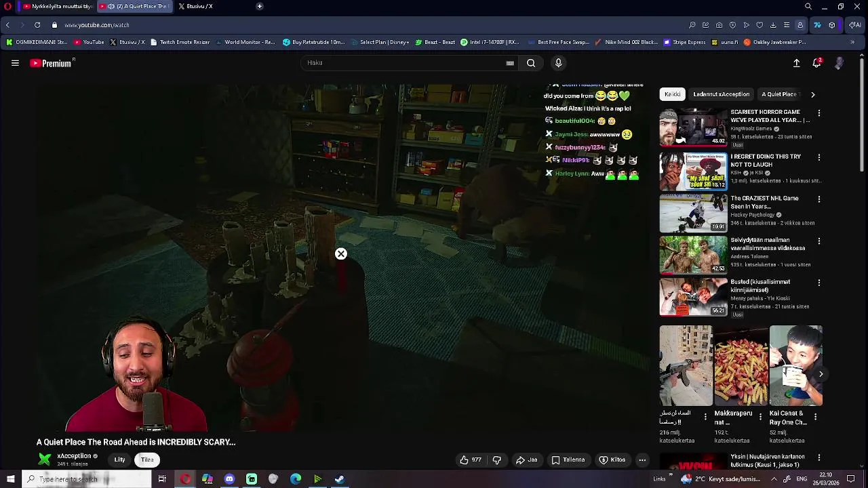Open browser downloads icon in toolbar

pyautogui.click(x=773, y=25)
